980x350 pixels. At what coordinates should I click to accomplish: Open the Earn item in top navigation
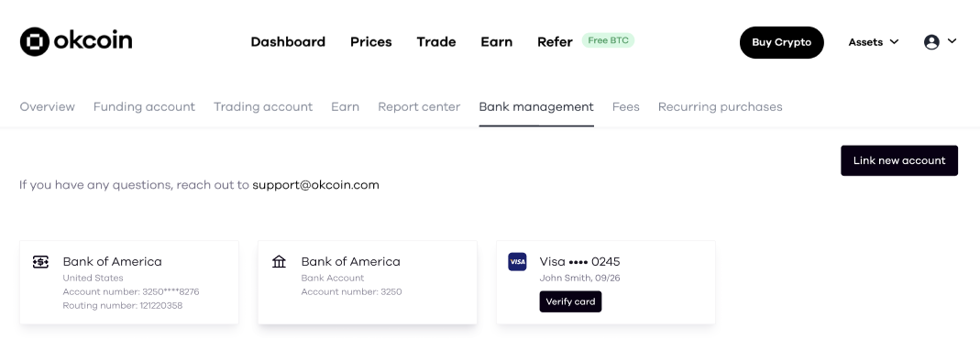(x=497, y=42)
